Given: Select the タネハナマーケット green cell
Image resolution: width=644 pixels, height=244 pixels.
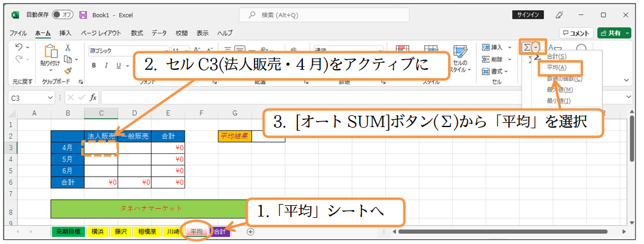Looking at the screenshot, I should click(x=151, y=209).
